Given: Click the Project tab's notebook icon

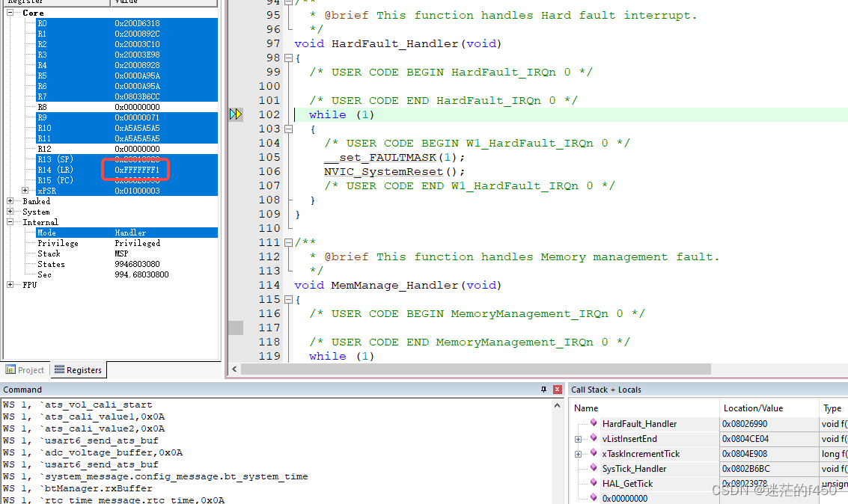Looking at the screenshot, I should pyautogui.click(x=10, y=369).
